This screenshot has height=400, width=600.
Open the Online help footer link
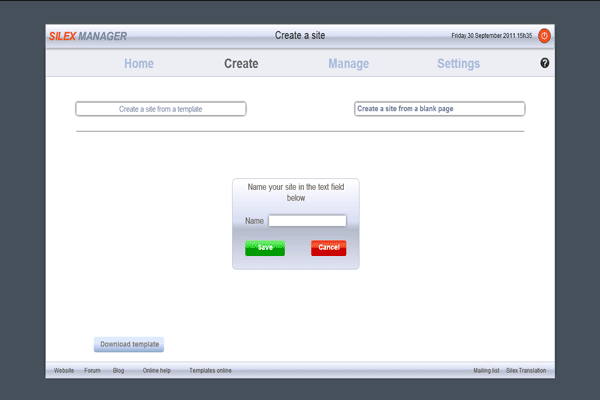[157, 371]
